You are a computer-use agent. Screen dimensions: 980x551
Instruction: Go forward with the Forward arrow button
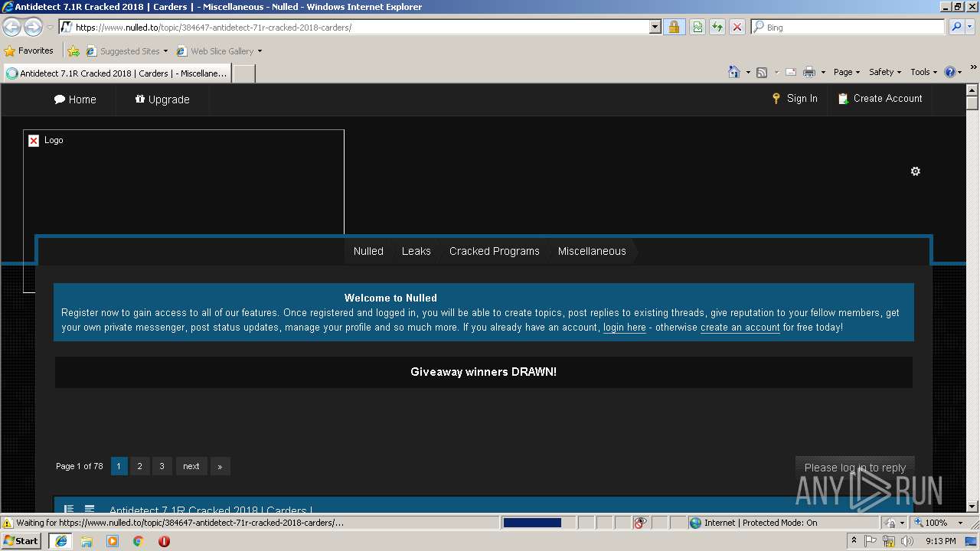point(33,27)
